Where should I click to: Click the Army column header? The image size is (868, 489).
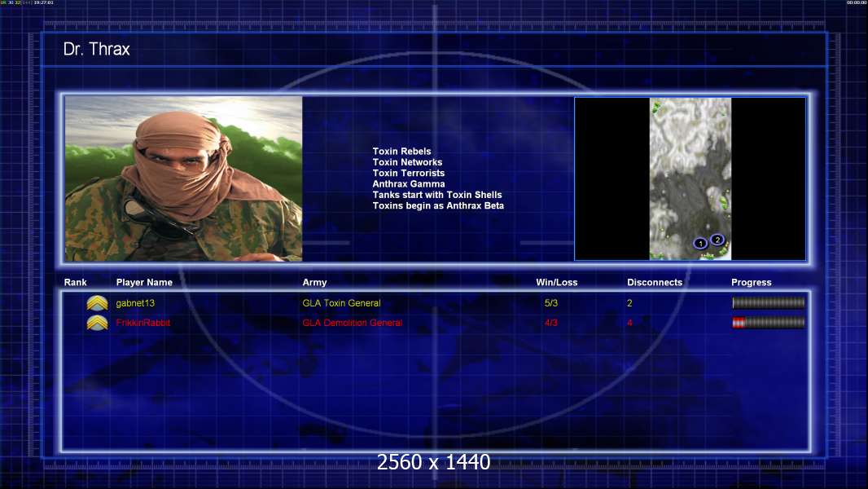coord(314,283)
